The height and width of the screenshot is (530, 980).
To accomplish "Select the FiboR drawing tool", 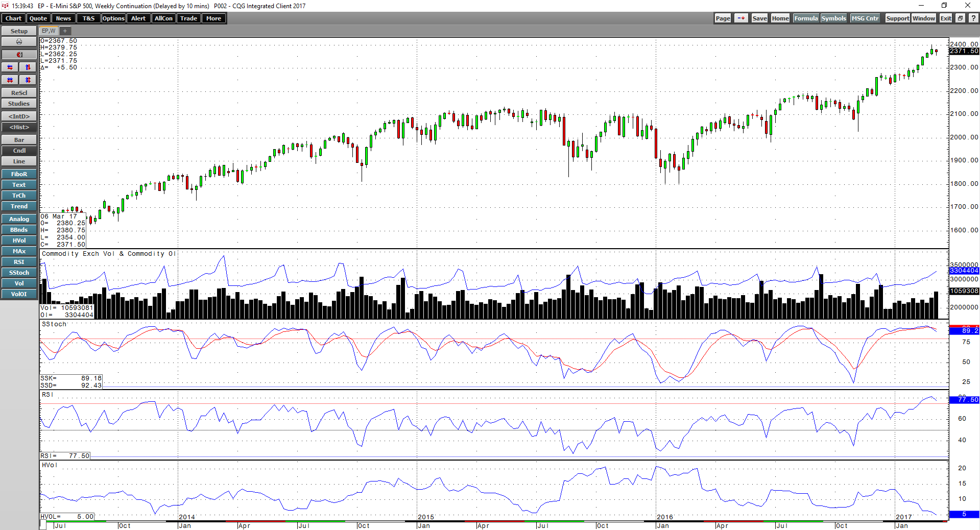I will (x=19, y=174).
